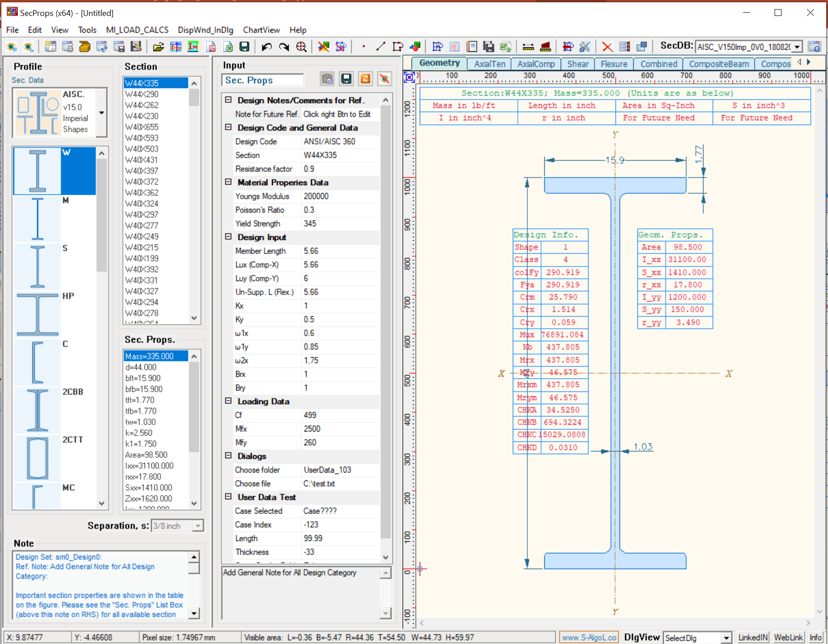Collapse the Material Properies Data group

[228, 182]
